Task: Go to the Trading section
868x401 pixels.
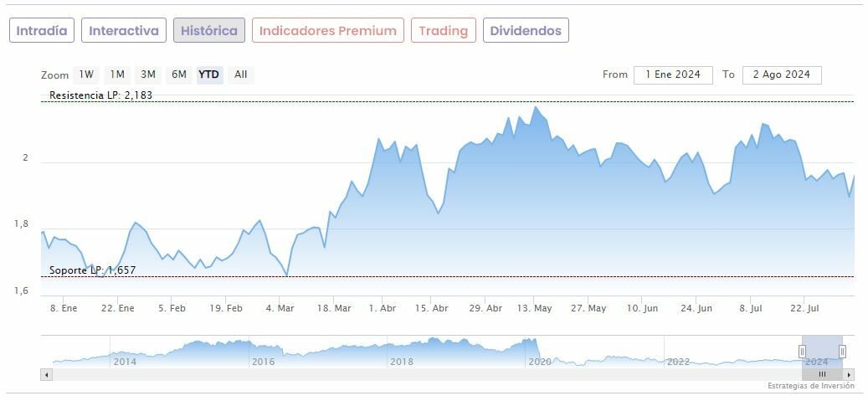Action: 444,31
